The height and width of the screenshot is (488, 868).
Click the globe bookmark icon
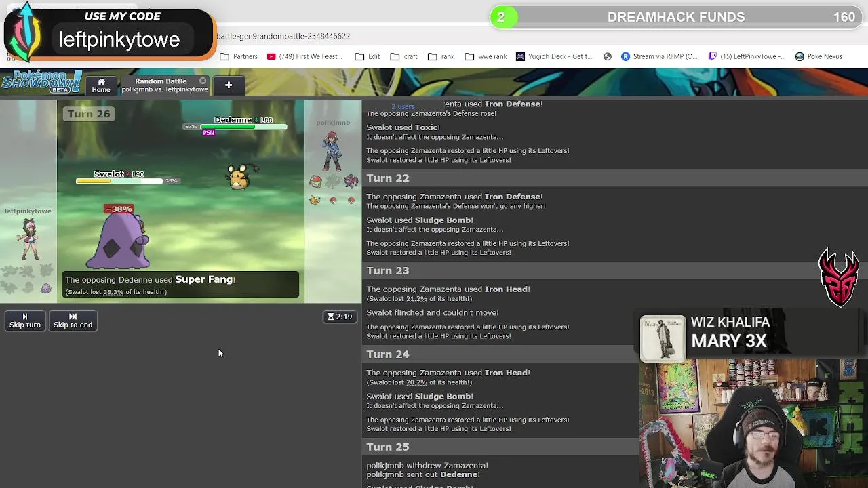608,56
